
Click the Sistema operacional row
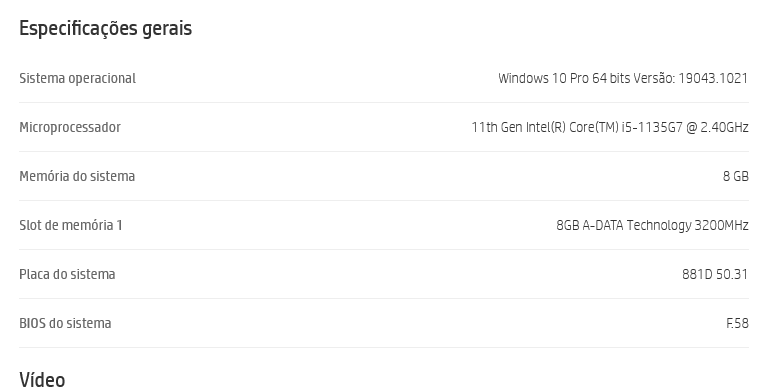384,78
